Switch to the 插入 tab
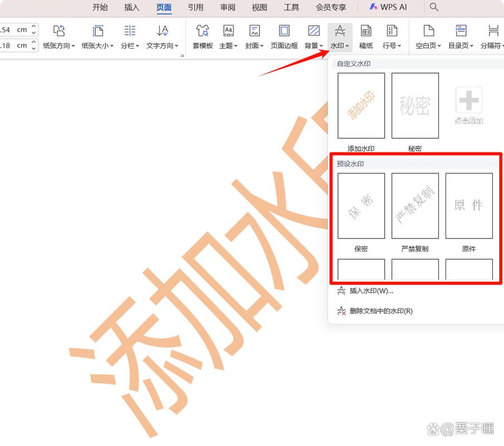This screenshot has width=504, height=446. (132, 7)
